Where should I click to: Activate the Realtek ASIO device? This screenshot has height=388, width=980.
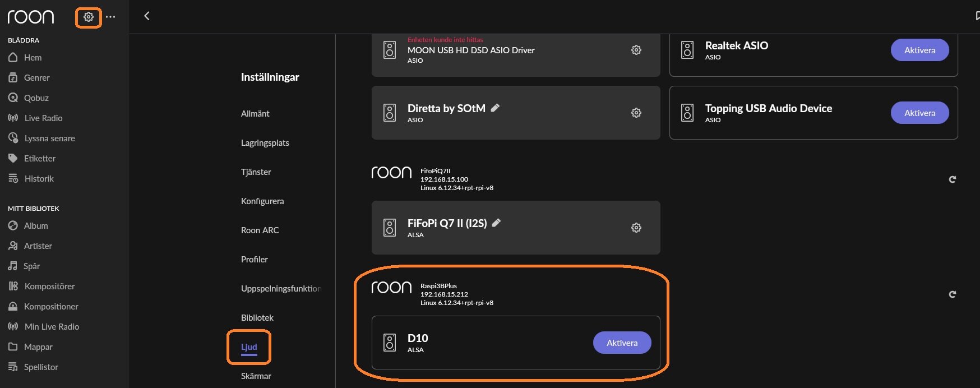919,50
